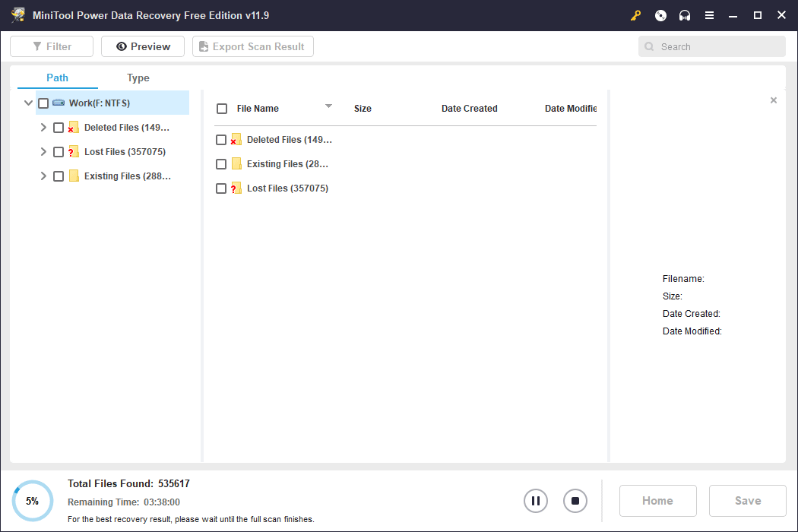Check the File Name header checkbox
798x532 pixels.
221,108
